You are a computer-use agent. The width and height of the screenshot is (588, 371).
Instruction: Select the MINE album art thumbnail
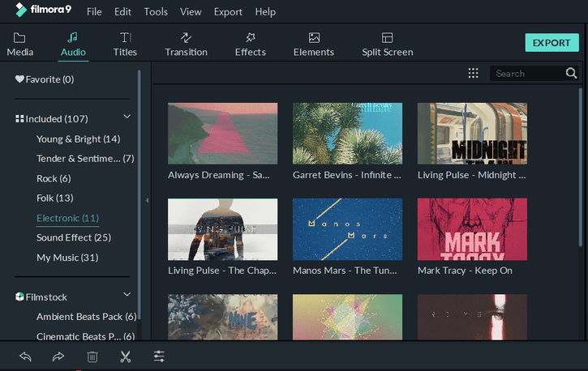tap(223, 317)
